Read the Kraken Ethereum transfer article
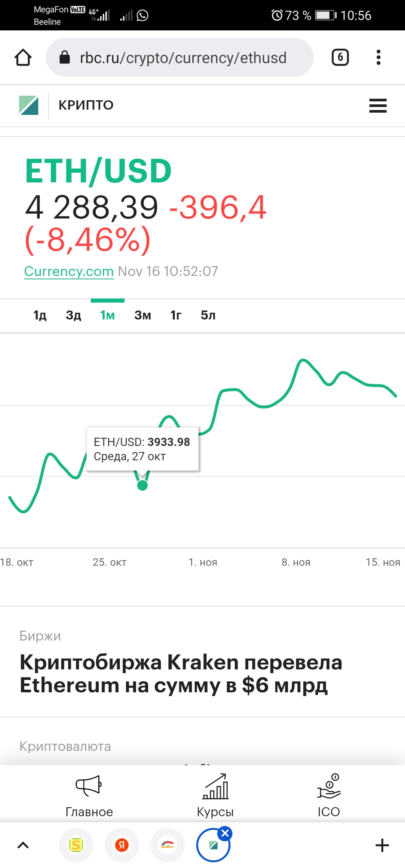The width and height of the screenshot is (405, 868). pyautogui.click(x=181, y=674)
